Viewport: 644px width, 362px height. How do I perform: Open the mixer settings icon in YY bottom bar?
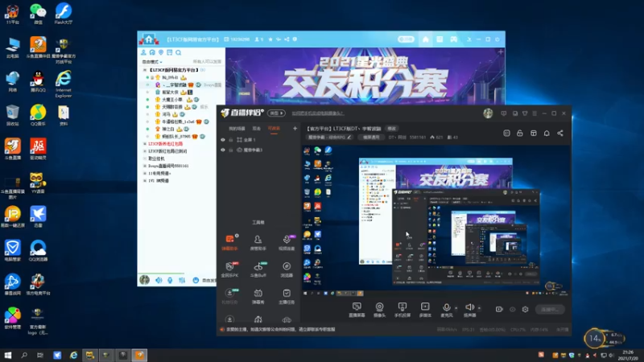[182, 280]
